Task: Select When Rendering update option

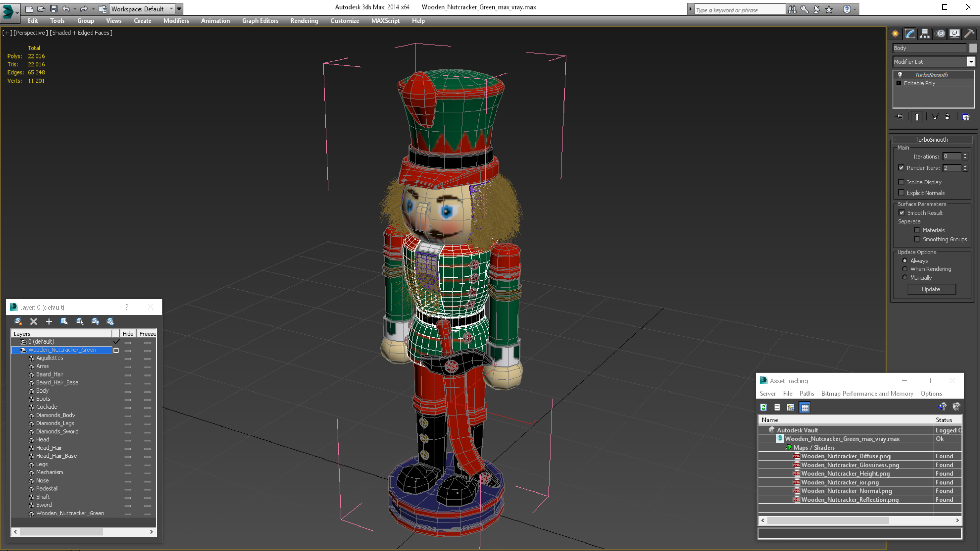Action: click(x=905, y=269)
